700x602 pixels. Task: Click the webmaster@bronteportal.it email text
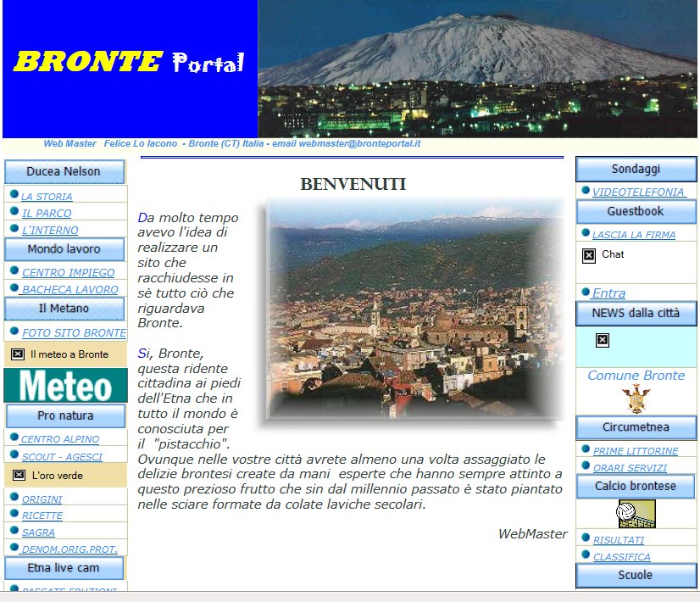[360, 144]
